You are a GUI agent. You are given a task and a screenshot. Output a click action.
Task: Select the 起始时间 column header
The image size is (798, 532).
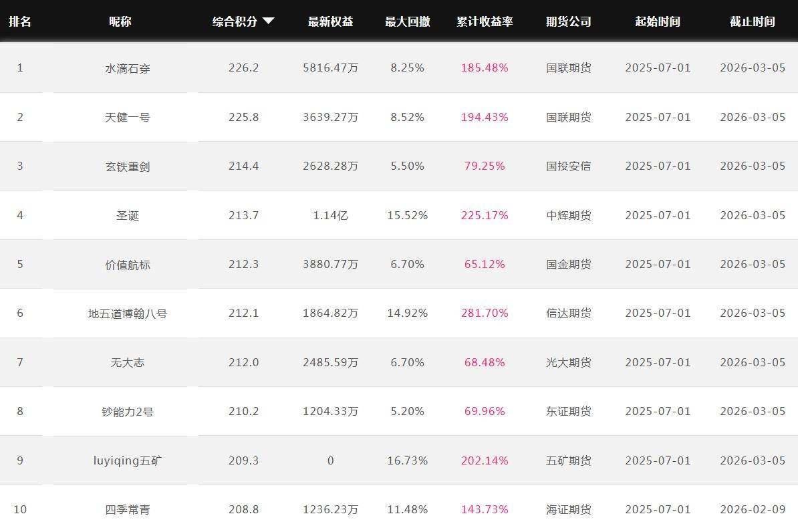(658, 21)
